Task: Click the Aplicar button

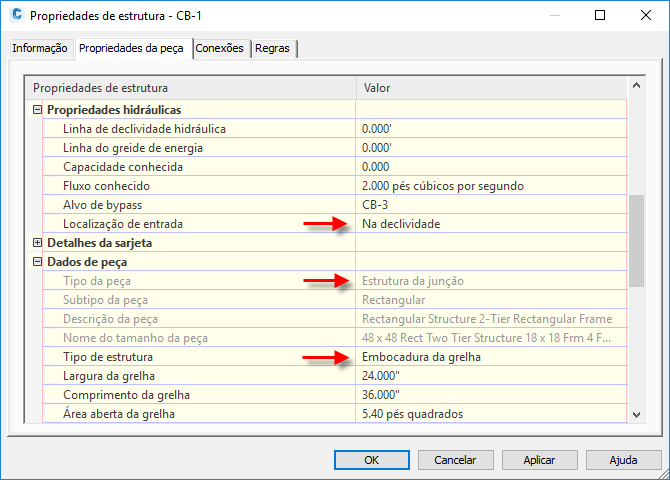Action: (539, 460)
